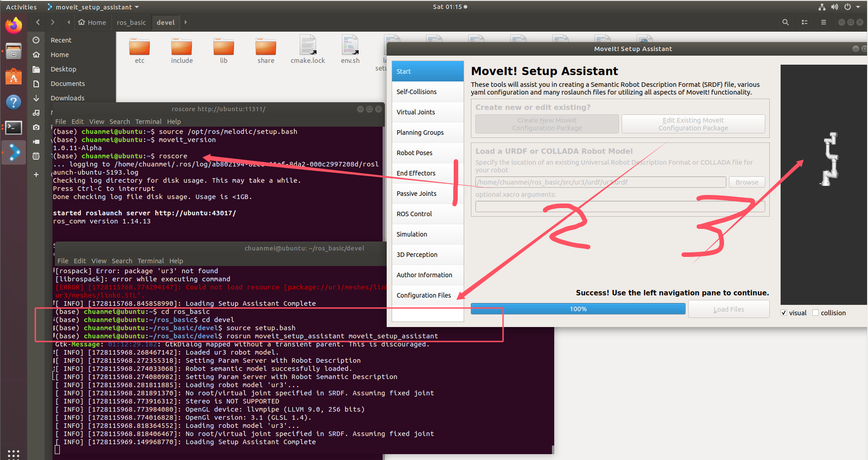Open MoveIt Setup Assistant from the dock

[x=14, y=152]
